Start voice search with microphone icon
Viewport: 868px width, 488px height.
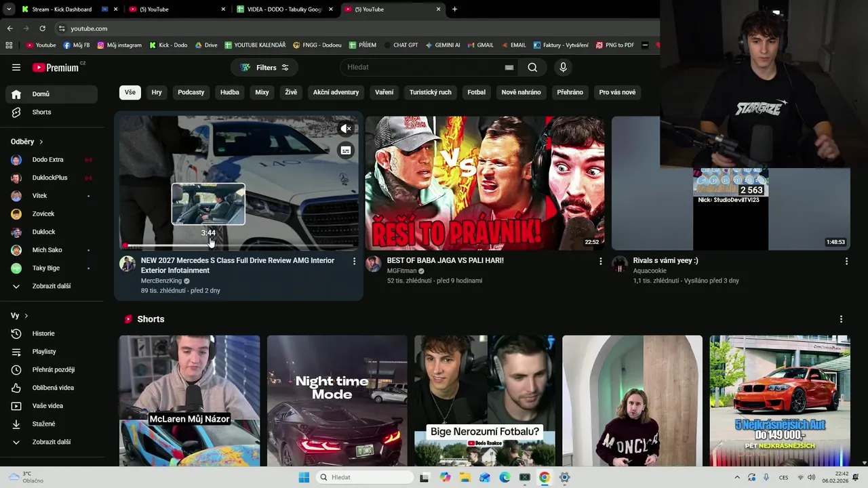563,67
